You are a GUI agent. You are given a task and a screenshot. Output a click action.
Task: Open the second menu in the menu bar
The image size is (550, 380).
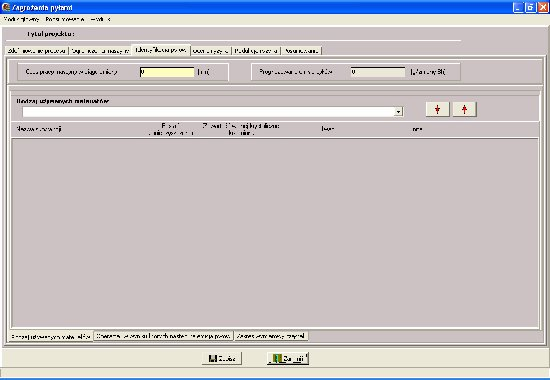pyautogui.click(x=65, y=19)
